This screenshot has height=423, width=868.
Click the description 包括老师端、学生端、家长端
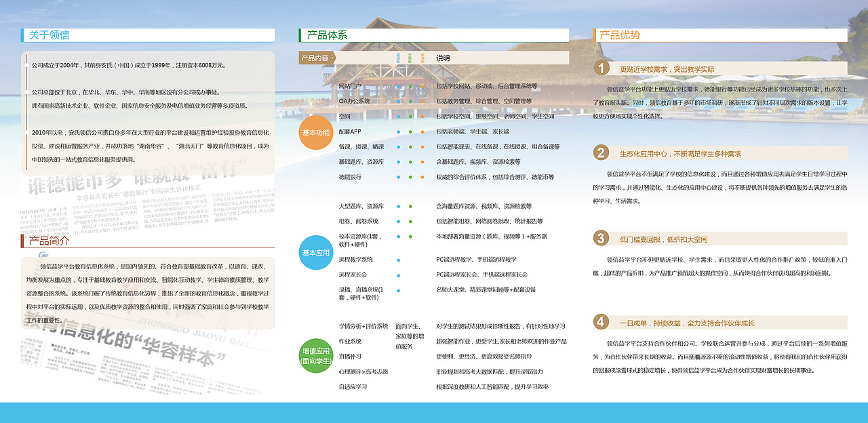[472, 132]
